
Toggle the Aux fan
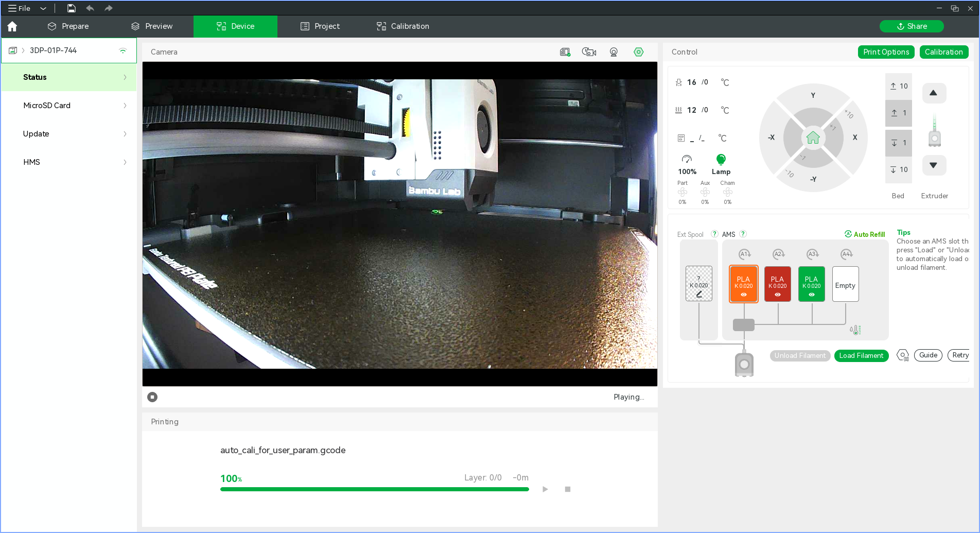[705, 193]
